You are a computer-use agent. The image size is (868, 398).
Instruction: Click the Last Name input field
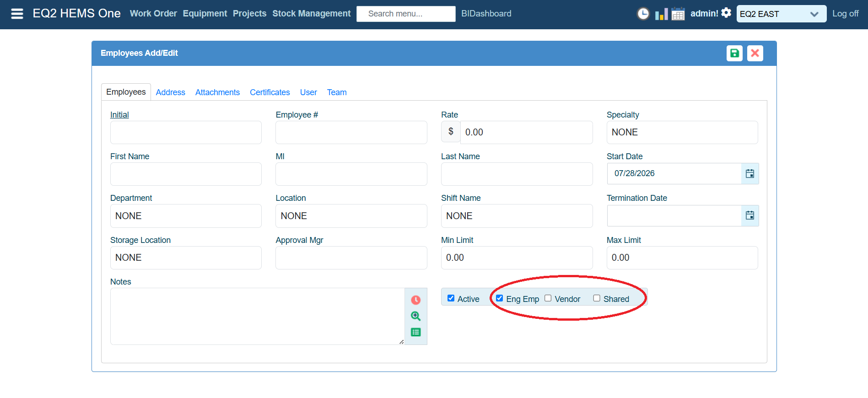pyautogui.click(x=517, y=174)
